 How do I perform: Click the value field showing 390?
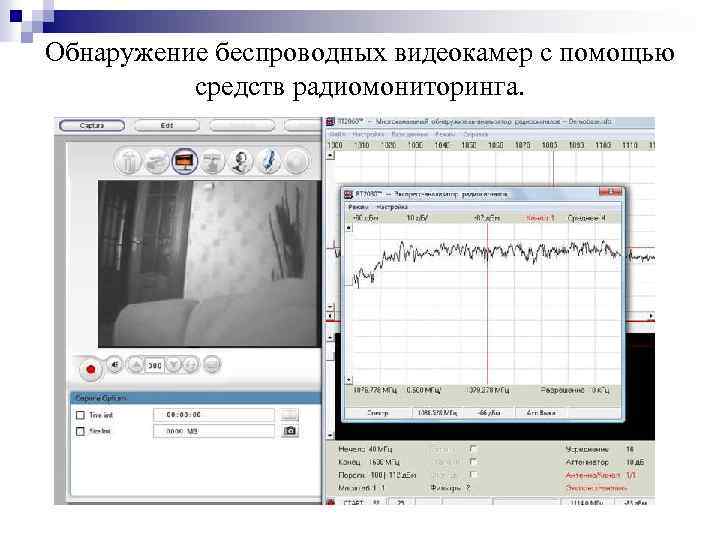[155, 366]
